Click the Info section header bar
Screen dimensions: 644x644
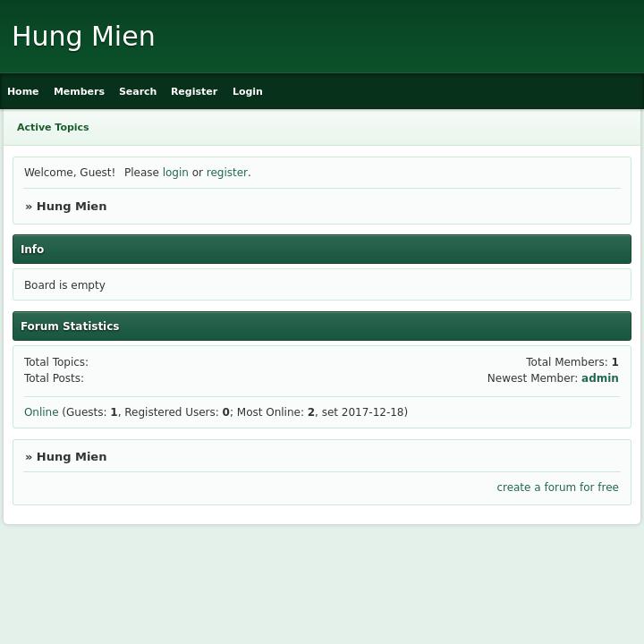322,250
